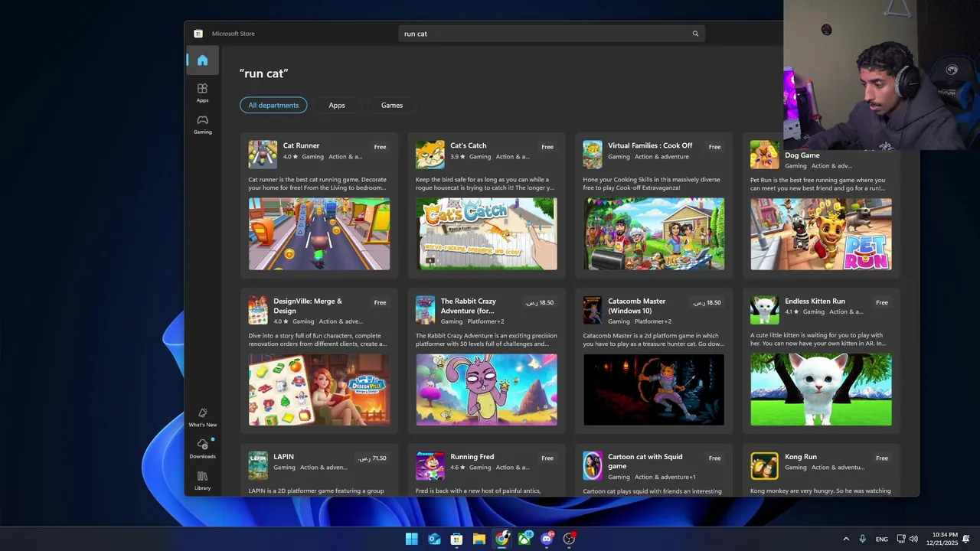Open Discord from the taskbar
This screenshot has width=980, height=551.
[547, 539]
